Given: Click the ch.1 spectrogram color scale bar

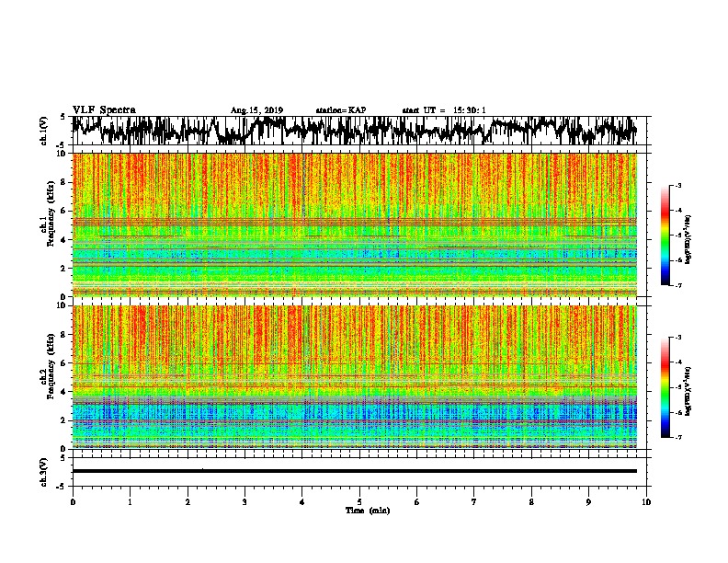Looking at the screenshot, I should (x=665, y=236).
